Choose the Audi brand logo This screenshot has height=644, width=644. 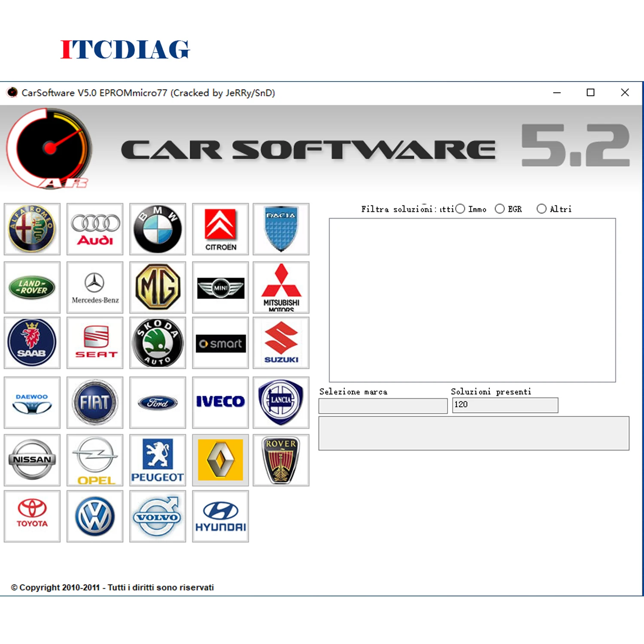point(95,229)
